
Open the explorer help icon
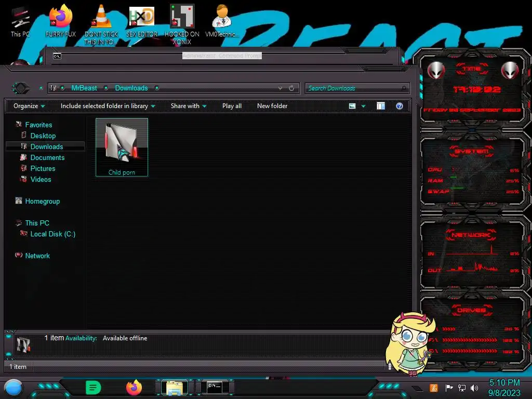click(400, 106)
